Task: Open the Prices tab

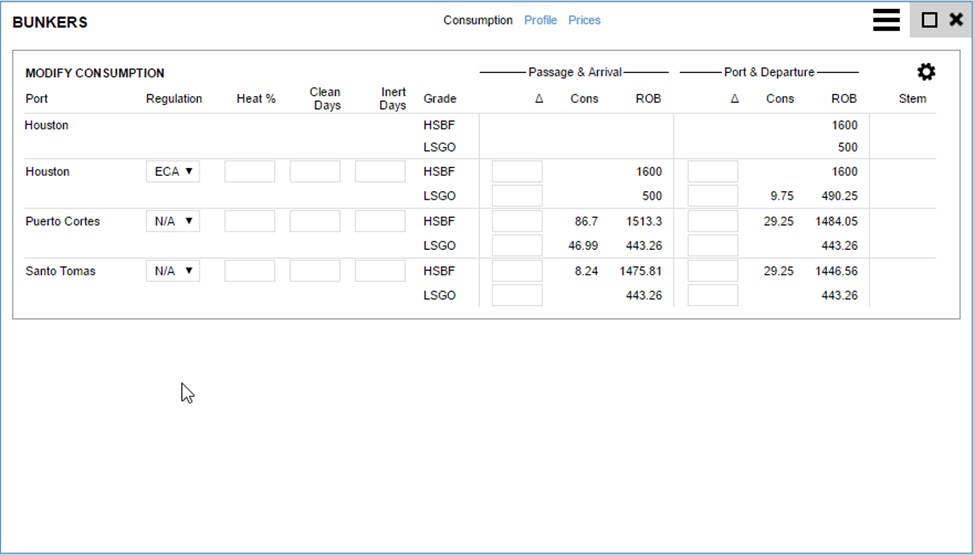Action: 584,20
